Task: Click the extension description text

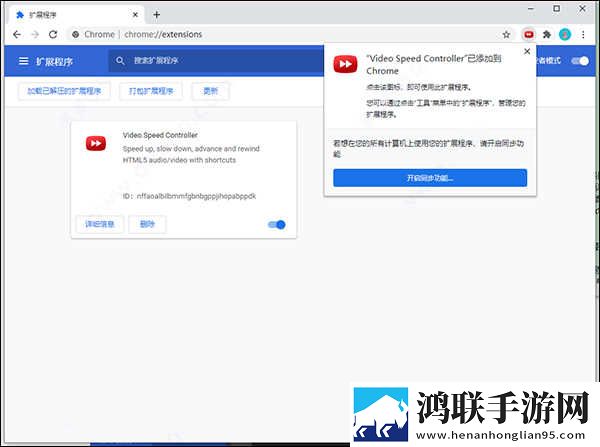Action: click(191, 154)
